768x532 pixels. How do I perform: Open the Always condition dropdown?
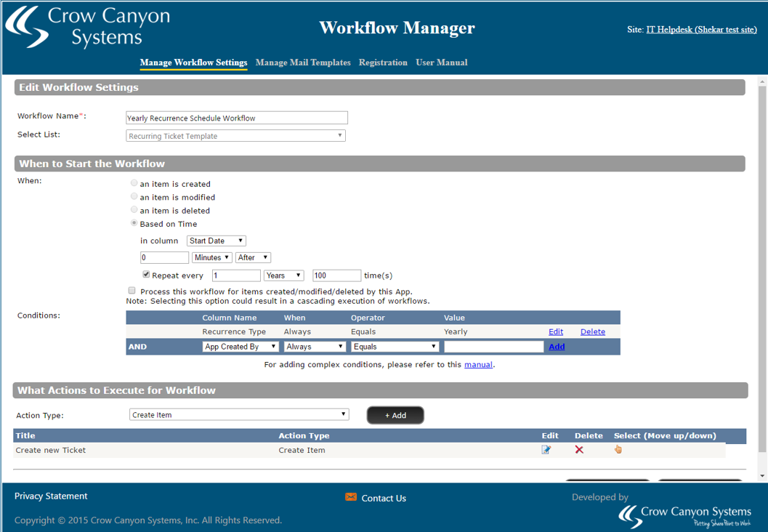click(315, 347)
